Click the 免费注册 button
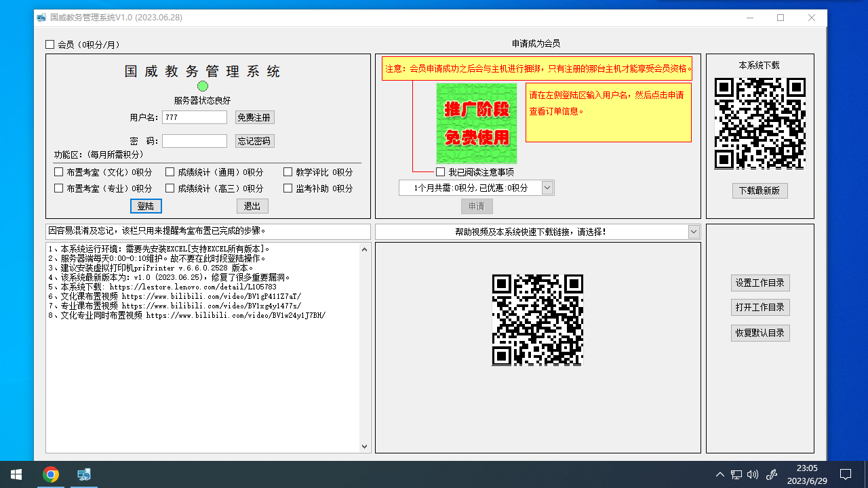Image resolution: width=868 pixels, height=488 pixels. tap(254, 117)
